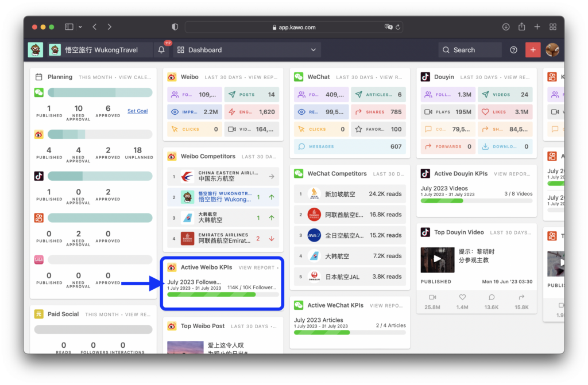Show Safari tab overview grid icon
588x385 pixels.
point(553,27)
